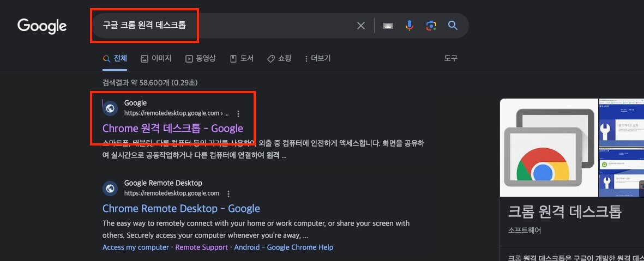Click the 소프트웨어 panel subtitle

coord(525,230)
